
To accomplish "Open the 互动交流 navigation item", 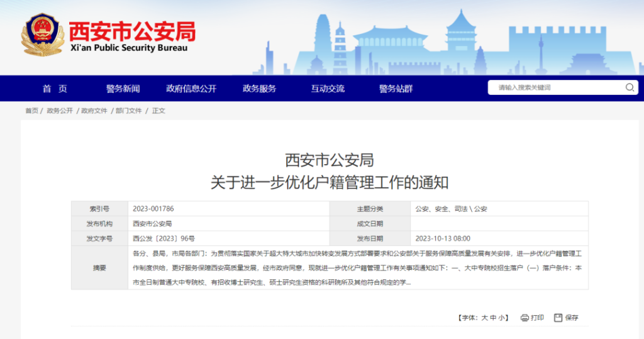I will [x=328, y=89].
